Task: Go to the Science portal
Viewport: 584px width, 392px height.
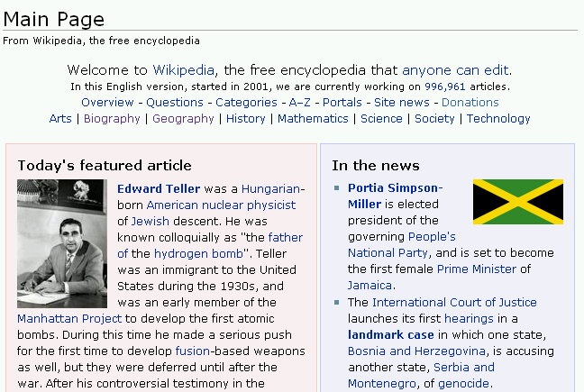Action: 381,119
